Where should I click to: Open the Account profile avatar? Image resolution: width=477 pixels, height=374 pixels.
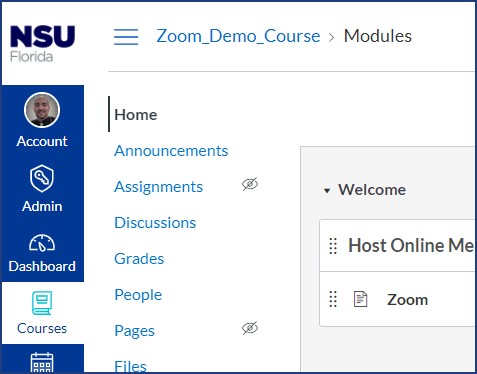click(42, 110)
